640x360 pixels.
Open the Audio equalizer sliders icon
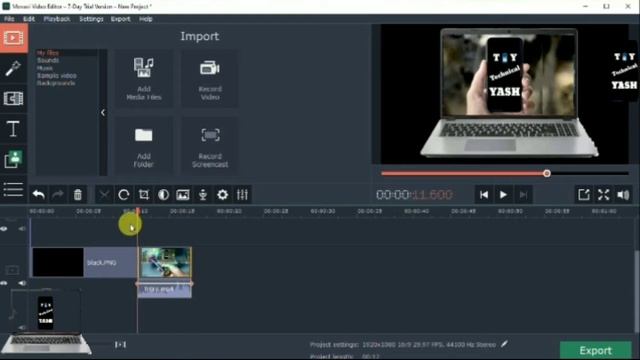pyautogui.click(x=242, y=195)
